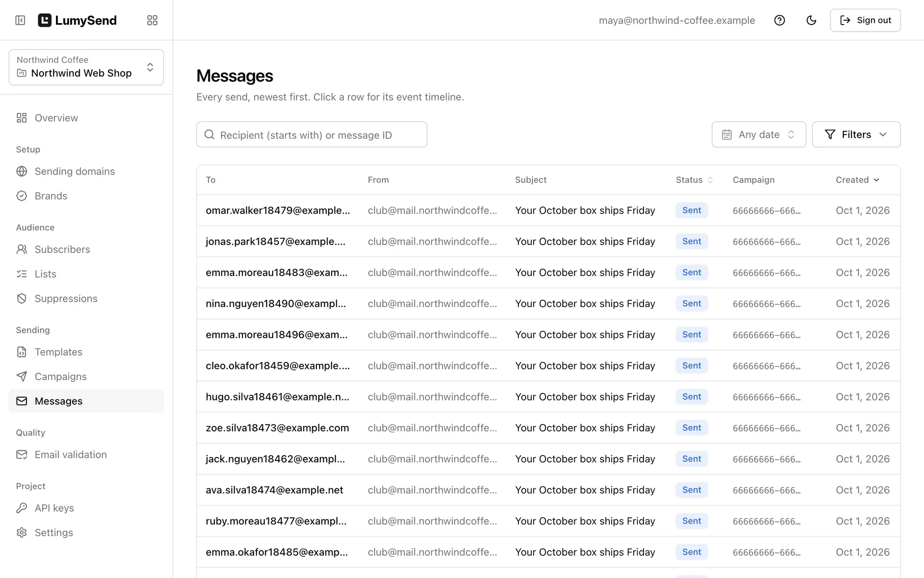Click the Oct 1, 2026 date in ruby.moreau18477 row
The height and width of the screenshot is (578, 924).
863,521
